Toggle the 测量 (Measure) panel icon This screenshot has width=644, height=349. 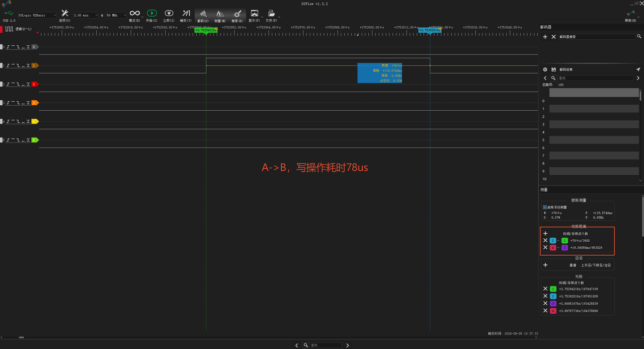pos(220,13)
